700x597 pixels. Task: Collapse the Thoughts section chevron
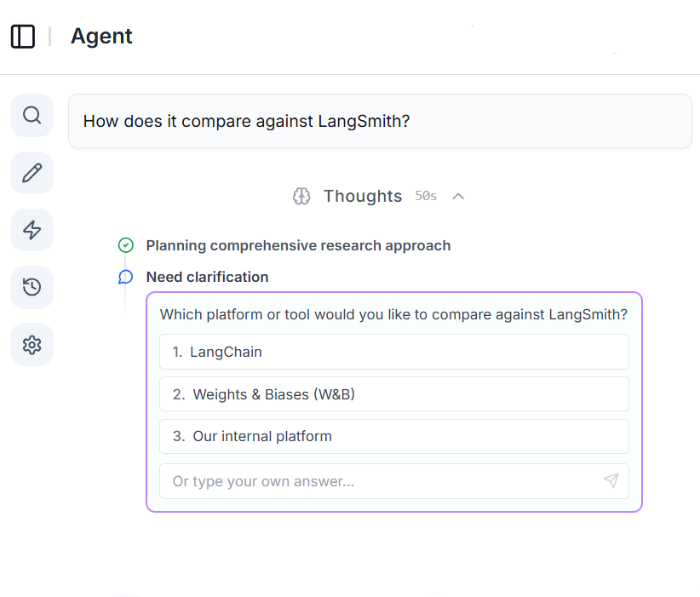coord(458,197)
